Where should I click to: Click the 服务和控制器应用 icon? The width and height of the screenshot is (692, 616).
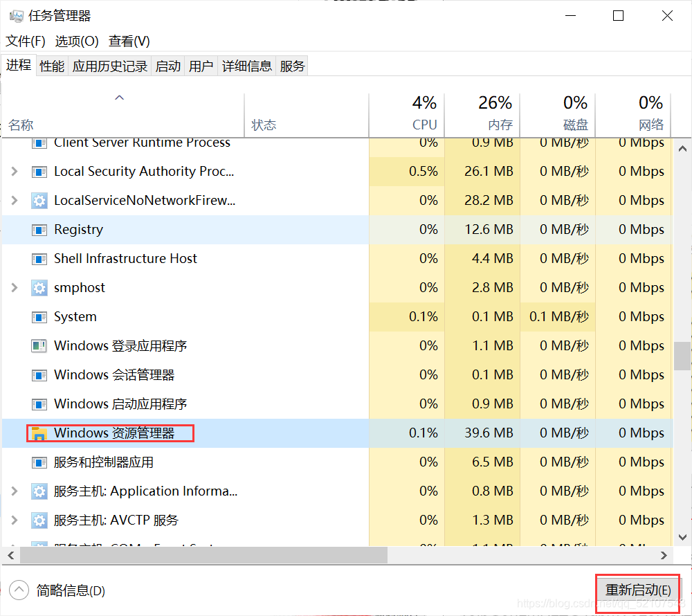[x=39, y=462]
